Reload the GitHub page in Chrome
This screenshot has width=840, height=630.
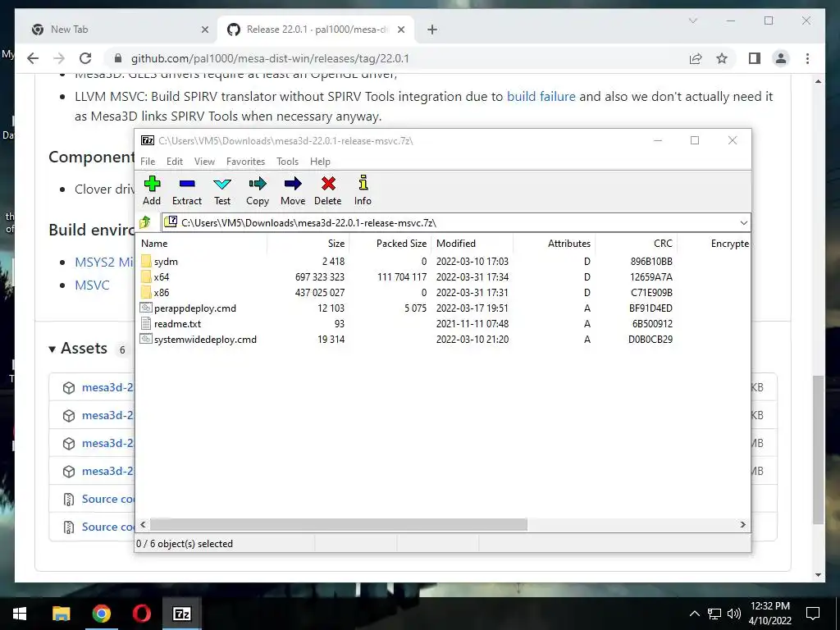(85, 58)
